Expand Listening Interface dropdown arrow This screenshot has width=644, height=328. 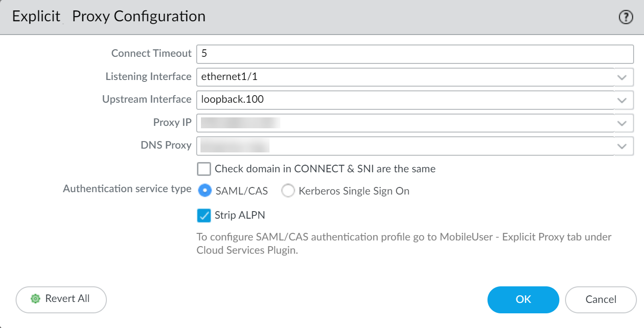pos(622,77)
